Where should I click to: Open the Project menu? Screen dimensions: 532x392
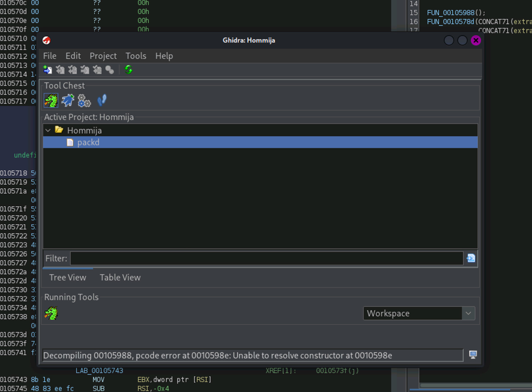103,56
